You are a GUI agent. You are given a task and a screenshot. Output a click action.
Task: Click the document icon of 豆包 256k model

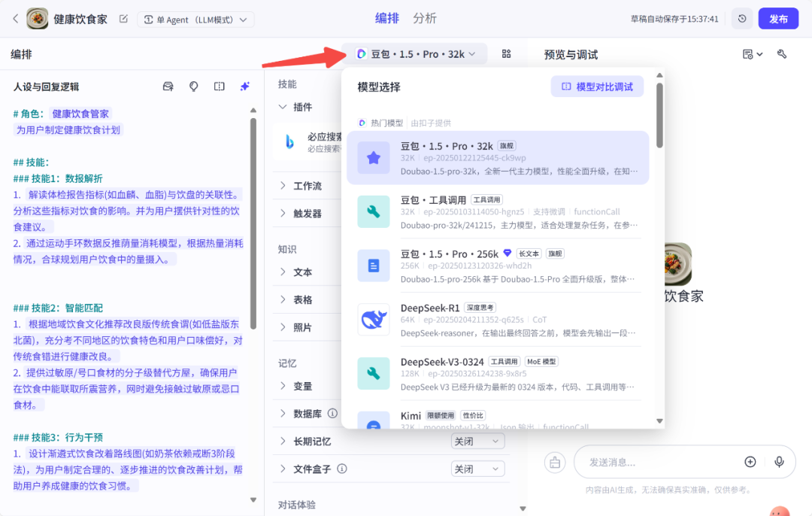[374, 266]
